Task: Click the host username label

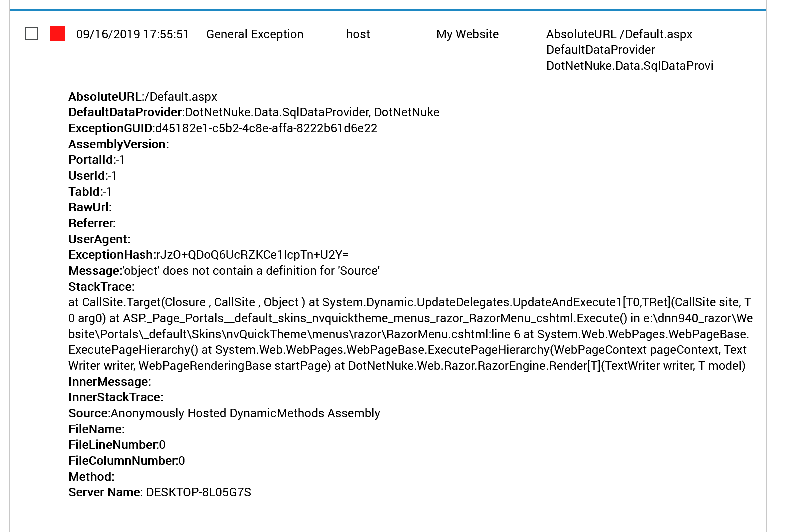Action: click(x=358, y=34)
